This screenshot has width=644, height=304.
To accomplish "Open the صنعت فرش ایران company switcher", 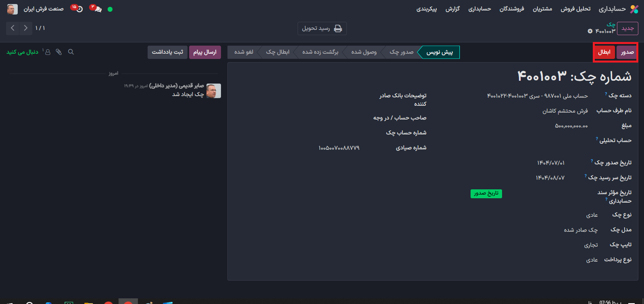I will [44, 9].
